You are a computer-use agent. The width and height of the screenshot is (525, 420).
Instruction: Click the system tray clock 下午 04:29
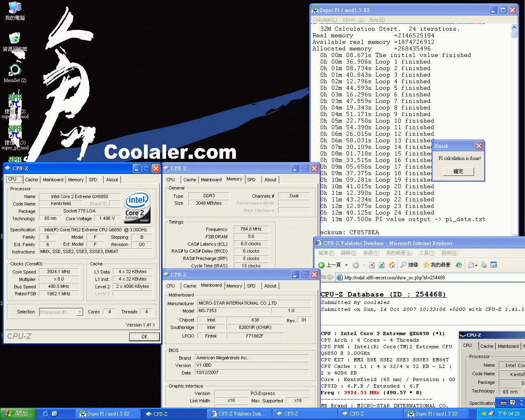(508, 414)
